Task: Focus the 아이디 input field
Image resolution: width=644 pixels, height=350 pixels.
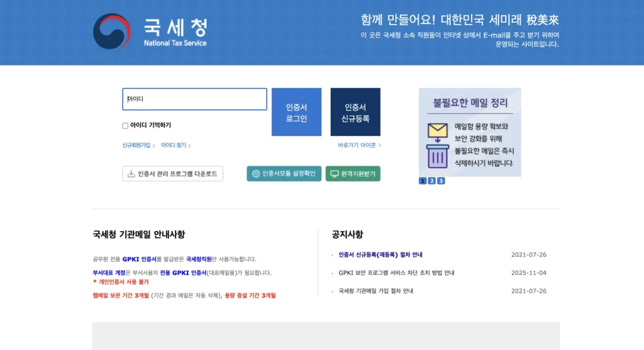Action: pos(195,99)
